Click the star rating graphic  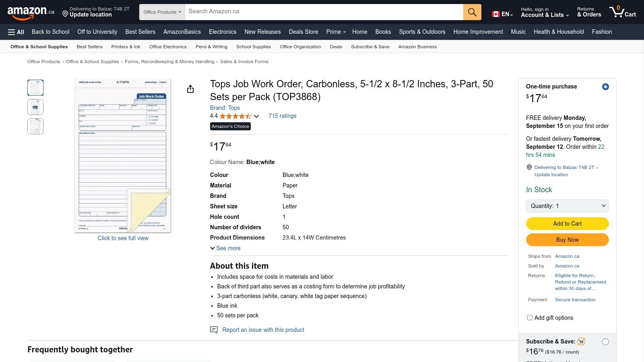point(235,116)
